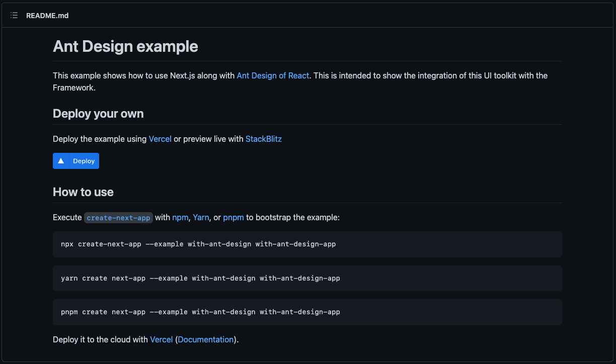
Task: Select the README.md tab
Action: pyautogui.click(x=47, y=15)
